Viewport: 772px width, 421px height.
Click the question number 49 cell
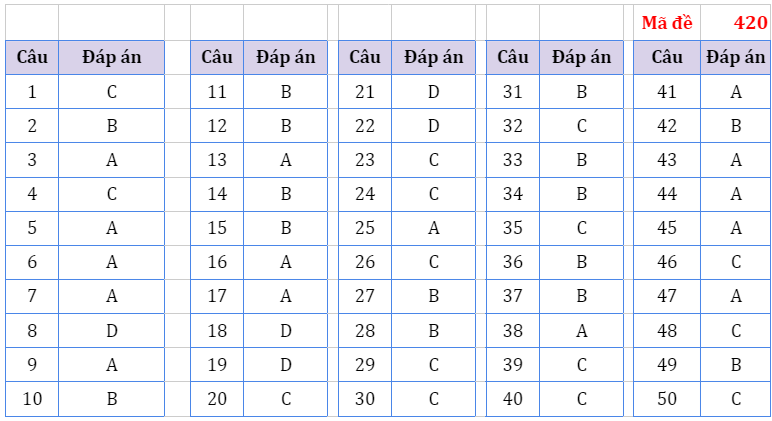coord(667,365)
